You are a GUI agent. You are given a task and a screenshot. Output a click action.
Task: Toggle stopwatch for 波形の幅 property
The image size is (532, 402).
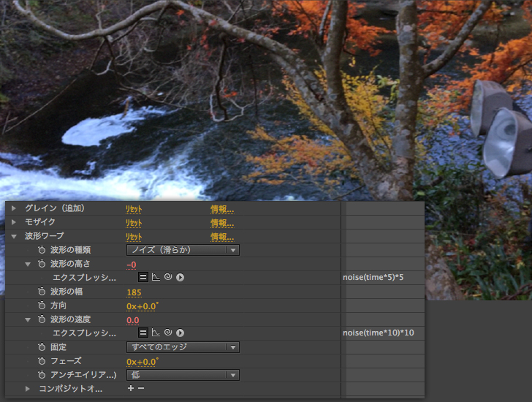(42, 292)
